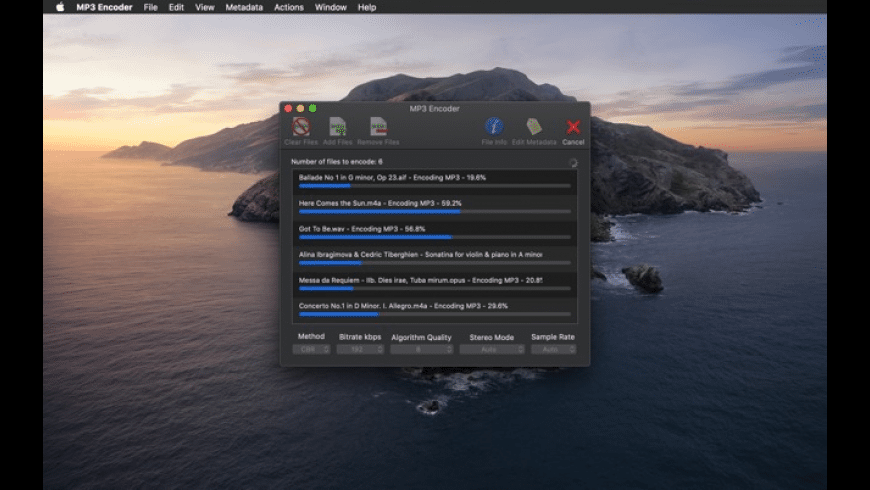Open the Metadata menu
Image resolution: width=870 pixels, height=490 pixels.
pyautogui.click(x=244, y=7)
